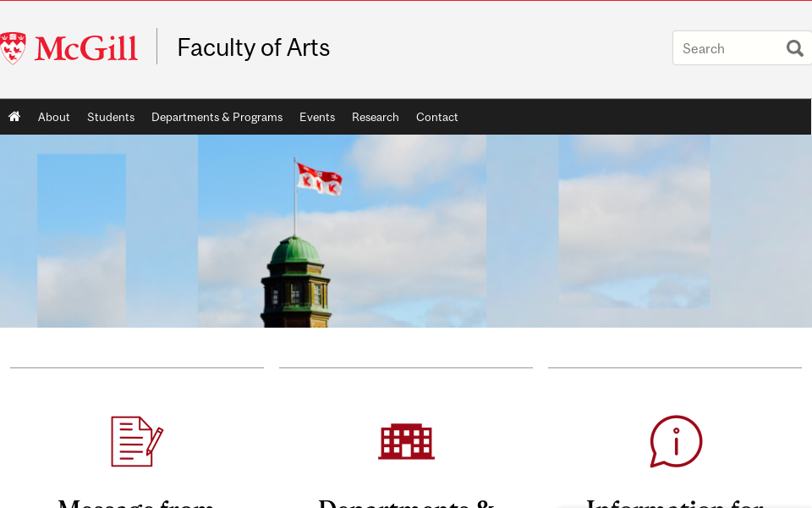Click the red McGill wordmark
The width and height of the screenshot is (812, 508).
[85, 47]
